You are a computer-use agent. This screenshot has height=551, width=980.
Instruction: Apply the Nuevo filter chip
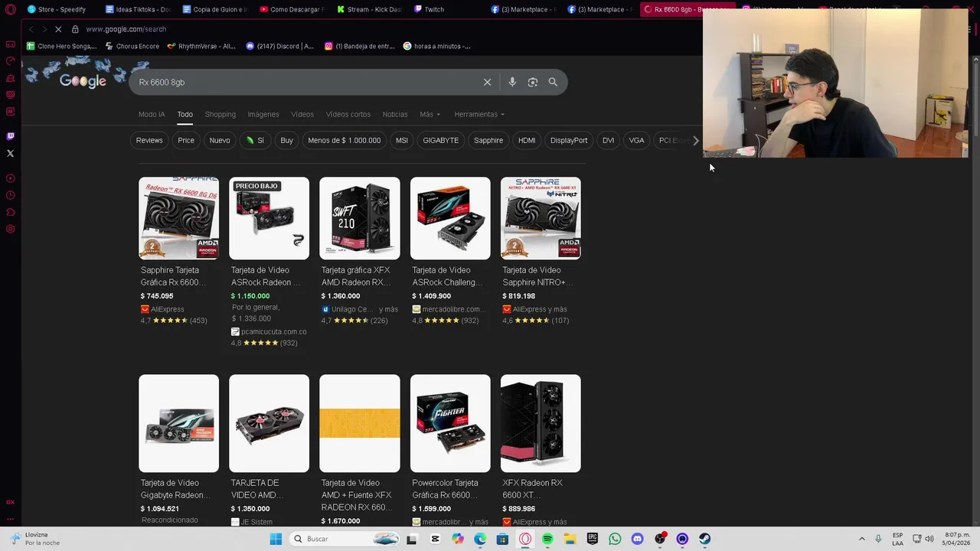point(220,140)
